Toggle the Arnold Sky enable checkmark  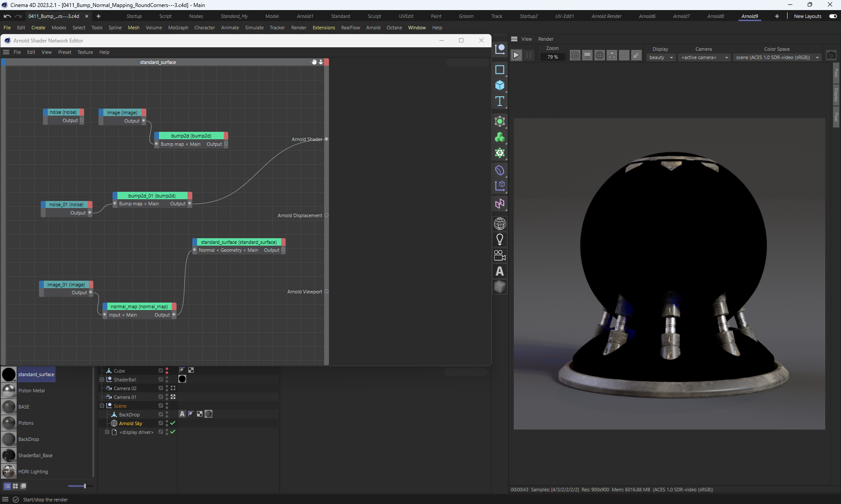(173, 423)
